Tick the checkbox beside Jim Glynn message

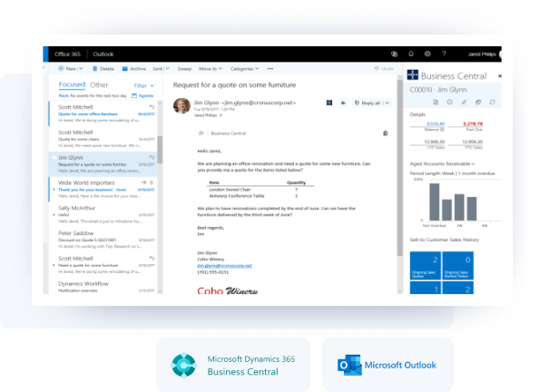click(x=54, y=158)
